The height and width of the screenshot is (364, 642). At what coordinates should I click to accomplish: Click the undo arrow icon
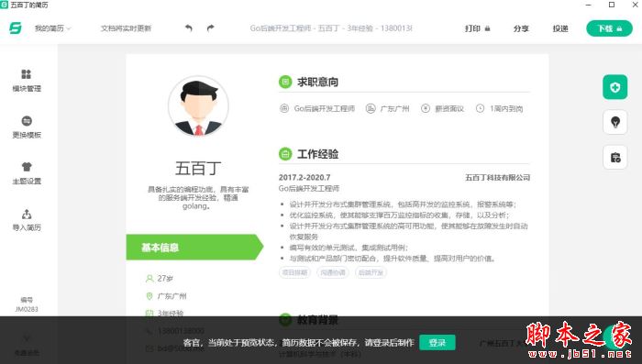pyautogui.click(x=188, y=28)
